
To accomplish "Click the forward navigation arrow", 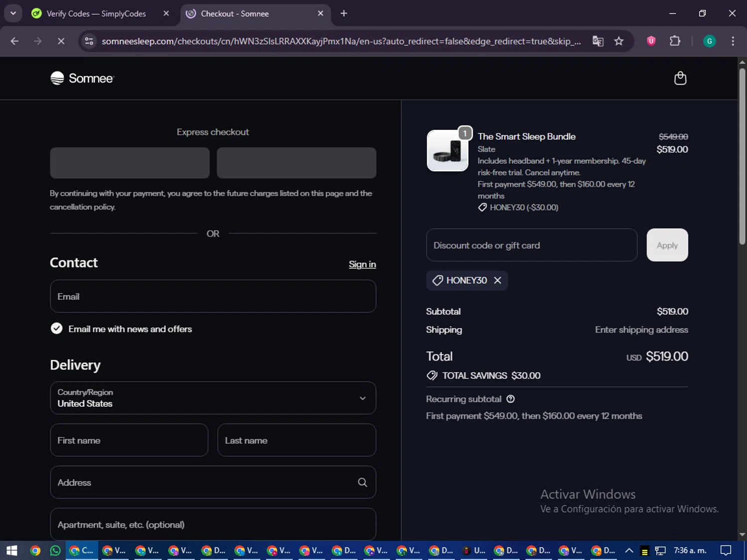I will coord(37,41).
